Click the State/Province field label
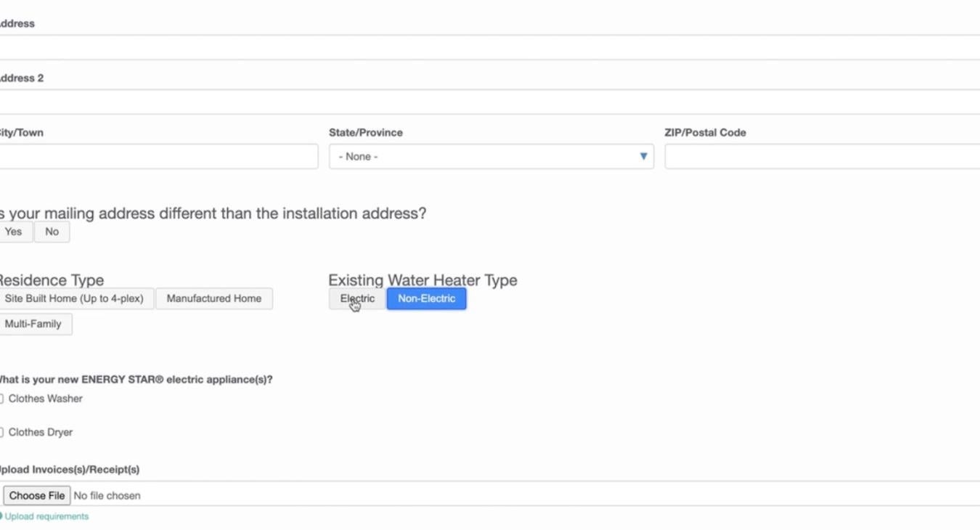Screen dimensions: 980x530 (366, 132)
